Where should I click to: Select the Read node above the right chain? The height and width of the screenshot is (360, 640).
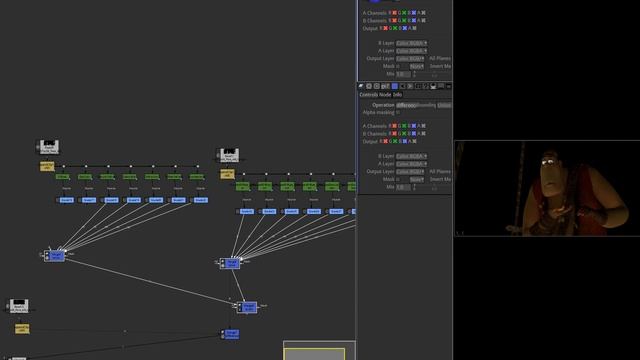[x=229, y=155]
